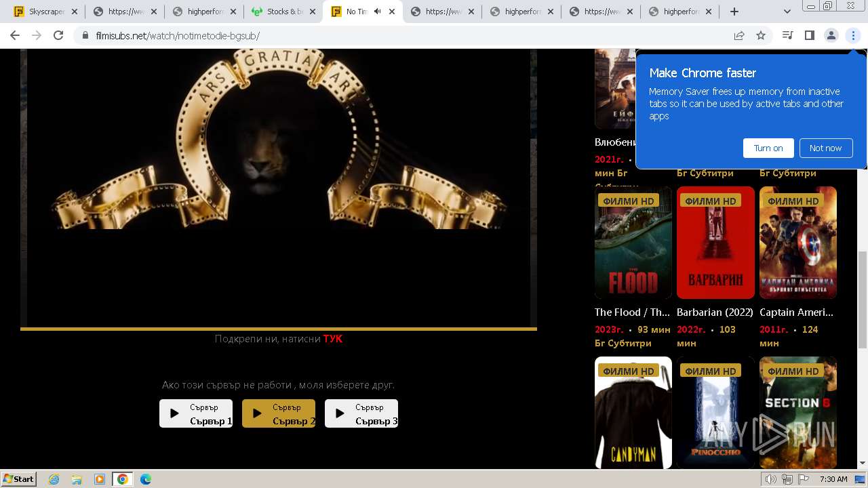Open the volume speaker tray icon
The height and width of the screenshot is (488, 868).
point(771,479)
